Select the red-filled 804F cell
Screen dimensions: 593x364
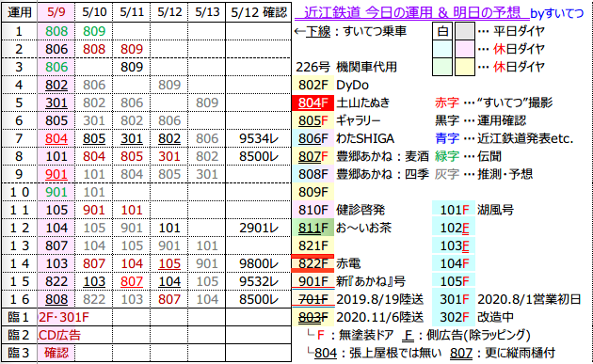click(x=313, y=103)
